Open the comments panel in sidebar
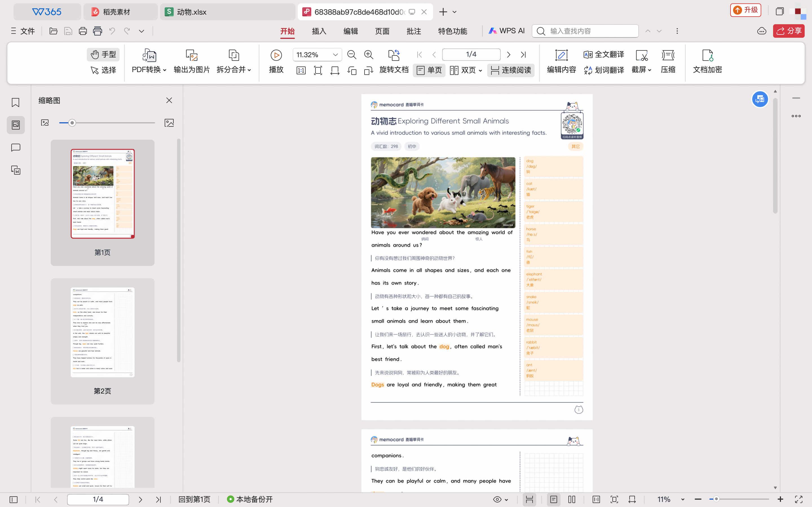Image resolution: width=812 pixels, height=507 pixels. (16, 148)
